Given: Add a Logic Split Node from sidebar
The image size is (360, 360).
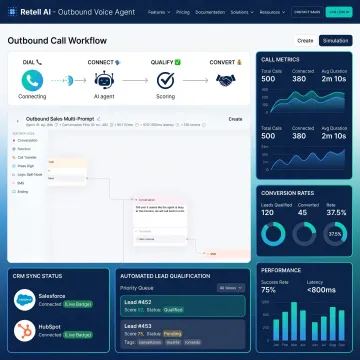Looking at the screenshot, I should (27, 175).
